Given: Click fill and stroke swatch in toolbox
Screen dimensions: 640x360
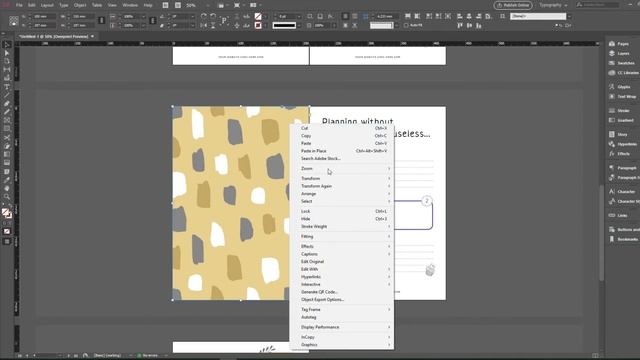Looking at the screenshot, I should coord(6,213).
